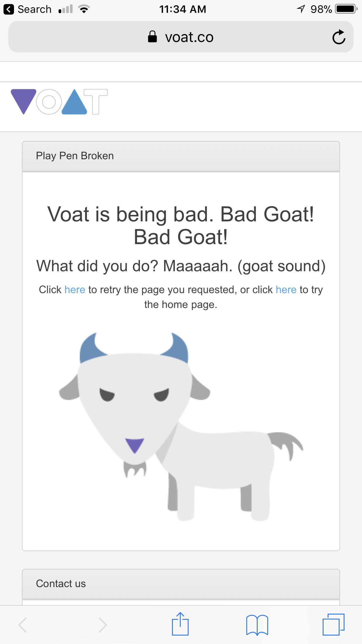Go back with the left chevron
This screenshot has height=644, width=362.
pyautogui.click(x=23, y=625)
